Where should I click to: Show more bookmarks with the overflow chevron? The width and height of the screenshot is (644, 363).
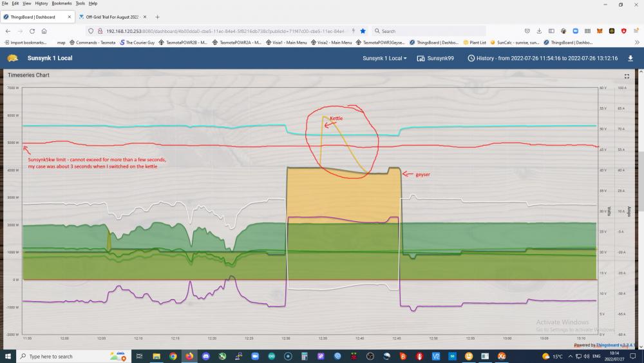tap(637, 43)
